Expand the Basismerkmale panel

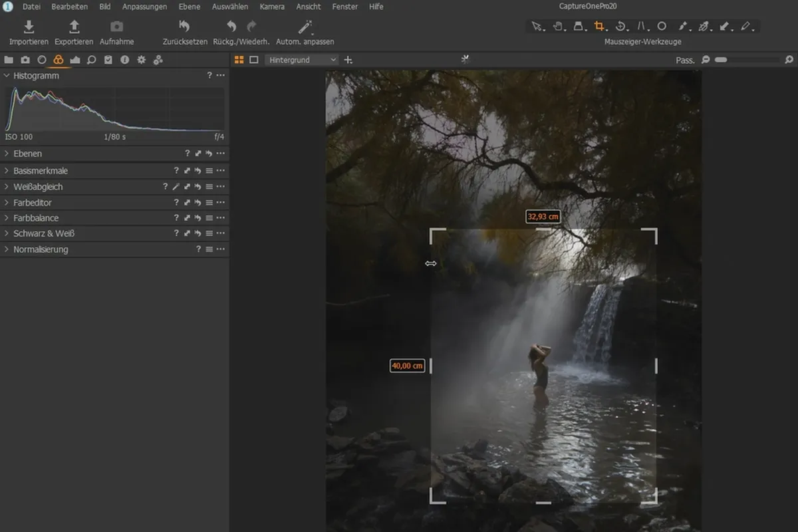click(x=7, y=171)
